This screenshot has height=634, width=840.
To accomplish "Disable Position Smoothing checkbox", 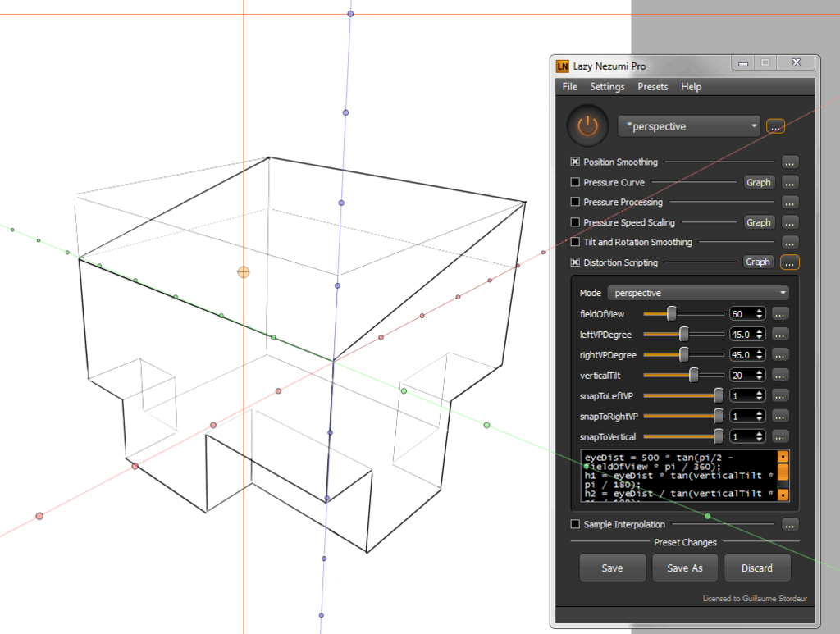I will click(575, 162).
